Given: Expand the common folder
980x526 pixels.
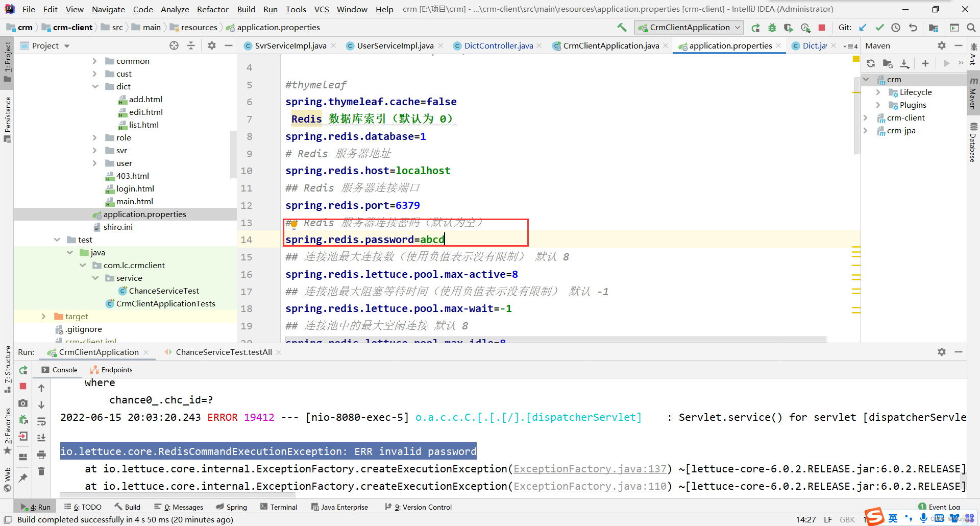Looking at the screenshot, I should (94, 61).
